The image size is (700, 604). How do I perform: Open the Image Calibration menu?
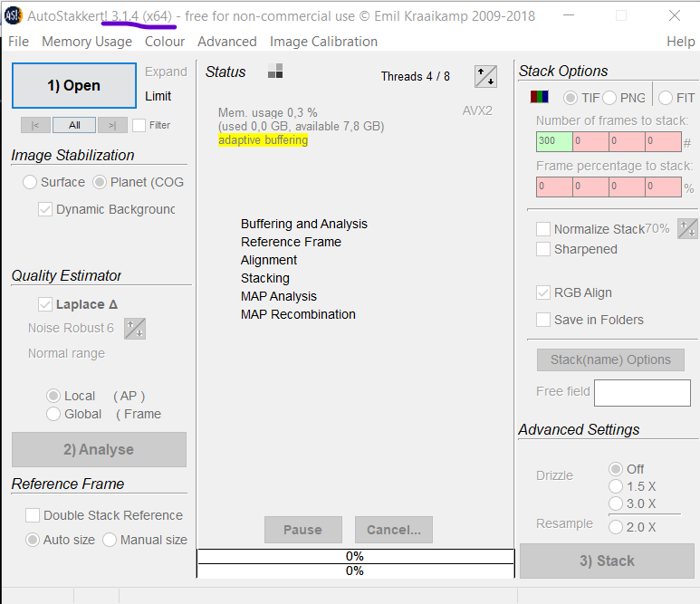[323, 42]
